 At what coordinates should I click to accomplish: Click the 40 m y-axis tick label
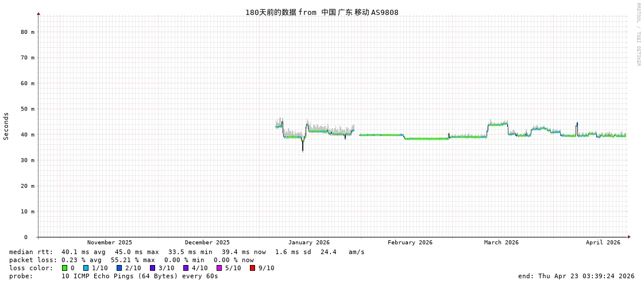pos(29,135)
